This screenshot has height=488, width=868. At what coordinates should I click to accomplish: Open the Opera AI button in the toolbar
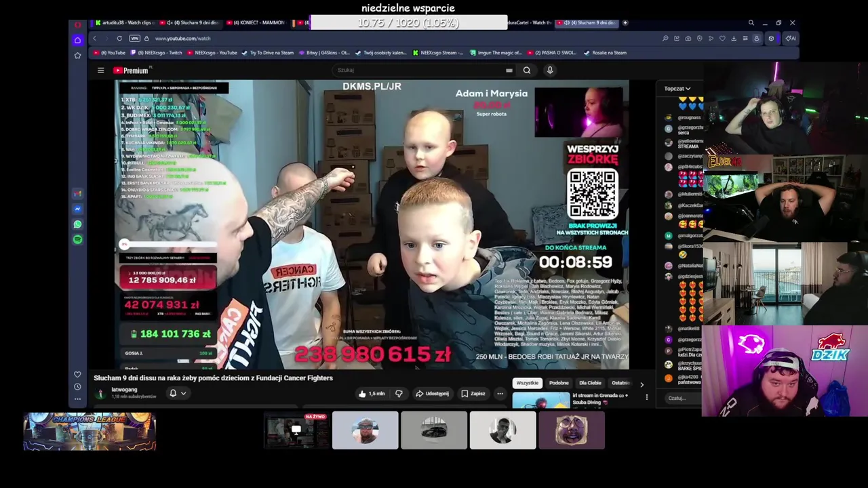click(x=790, y=39)
